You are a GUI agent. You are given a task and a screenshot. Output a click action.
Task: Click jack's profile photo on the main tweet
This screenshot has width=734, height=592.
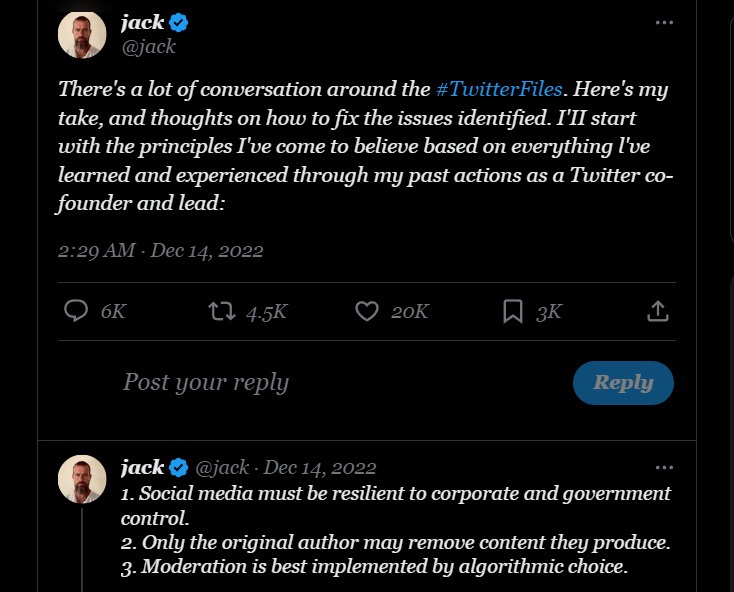[x=82, y=34]
